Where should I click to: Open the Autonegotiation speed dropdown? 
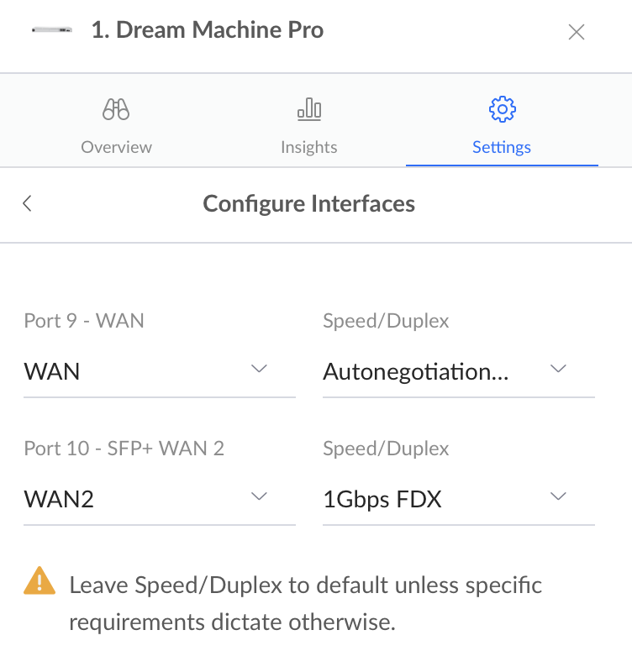[458, 371]
